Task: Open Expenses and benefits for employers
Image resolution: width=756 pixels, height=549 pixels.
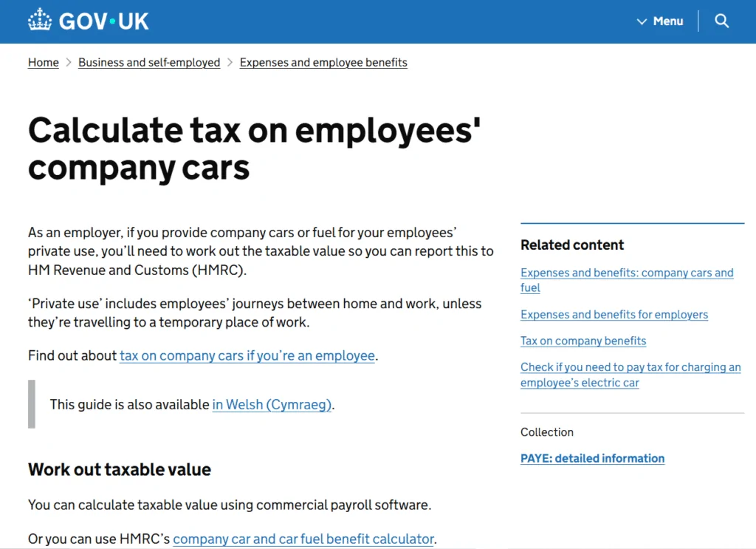Action: 614,314
